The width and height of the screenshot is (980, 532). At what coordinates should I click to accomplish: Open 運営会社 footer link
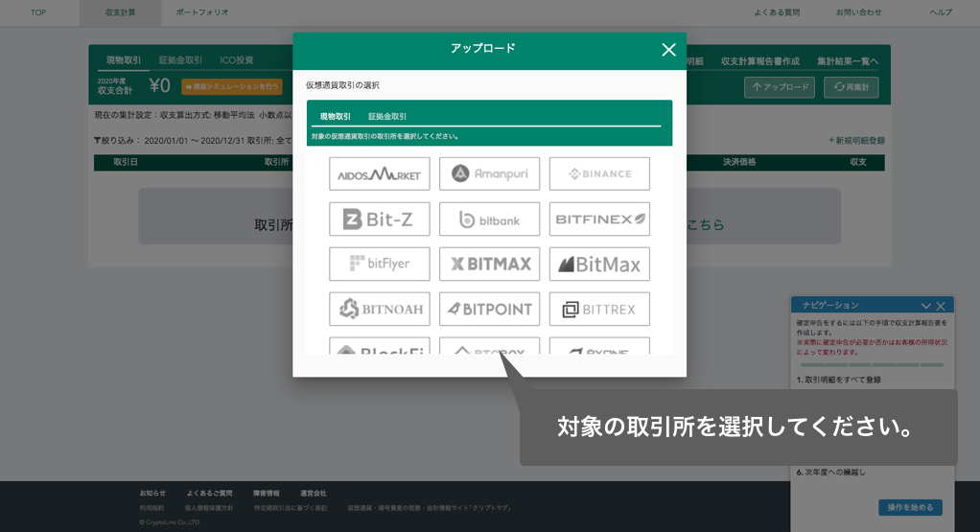coord(314,494)
